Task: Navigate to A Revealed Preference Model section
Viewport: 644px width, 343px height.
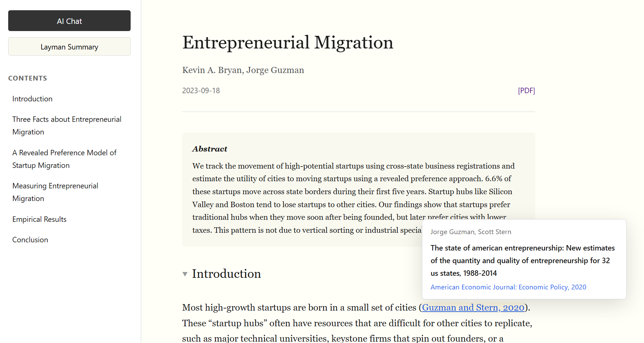Action: 64,159
